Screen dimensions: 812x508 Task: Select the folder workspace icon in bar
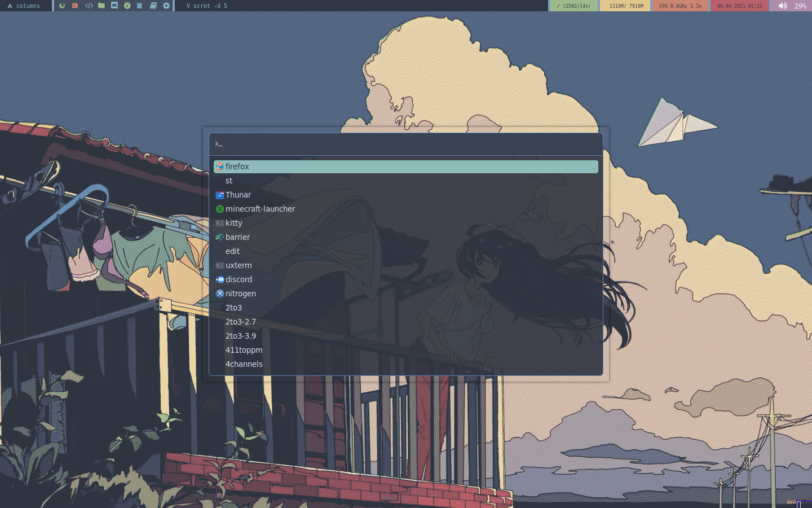click(101, 6)
